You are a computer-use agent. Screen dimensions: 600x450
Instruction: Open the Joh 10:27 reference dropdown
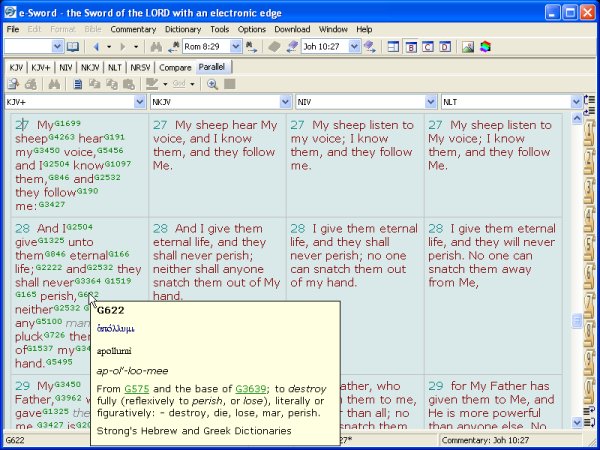(354, 47)
